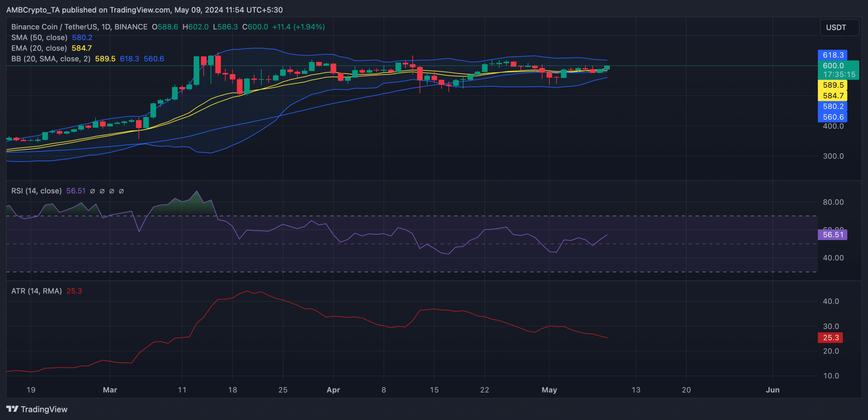
Task: Click the 11 date label on time axis
Action: 182,390
